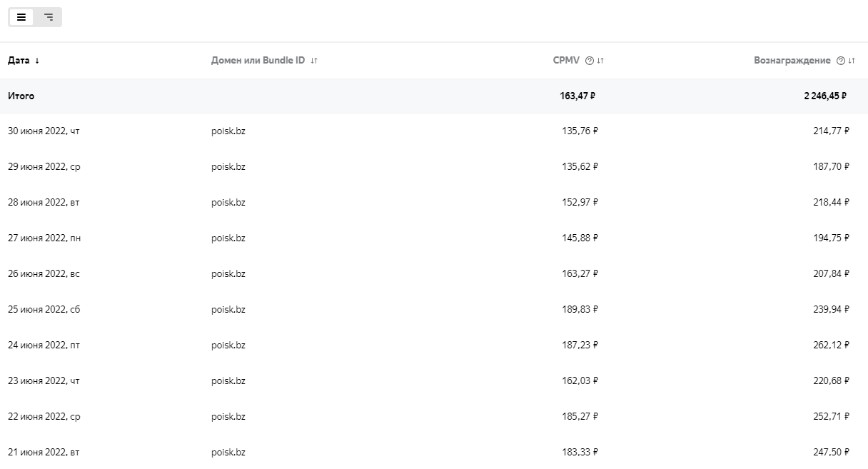Click the 262,12 ₽ reward value

click(831, 345)
